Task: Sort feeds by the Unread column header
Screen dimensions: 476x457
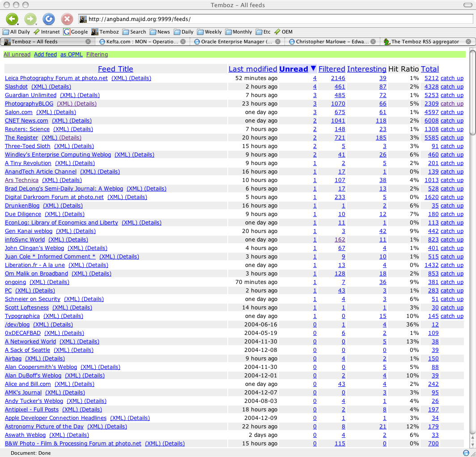Action: [x=293, y=69]
